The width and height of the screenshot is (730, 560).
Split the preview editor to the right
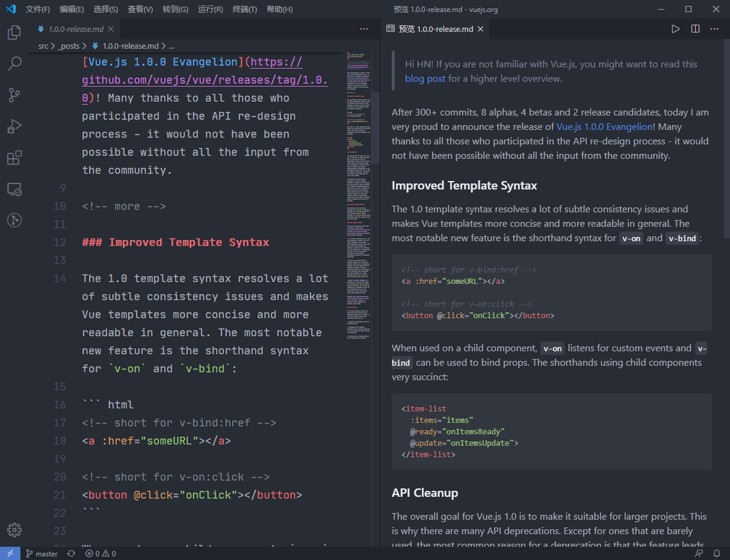tap(695, 29)
